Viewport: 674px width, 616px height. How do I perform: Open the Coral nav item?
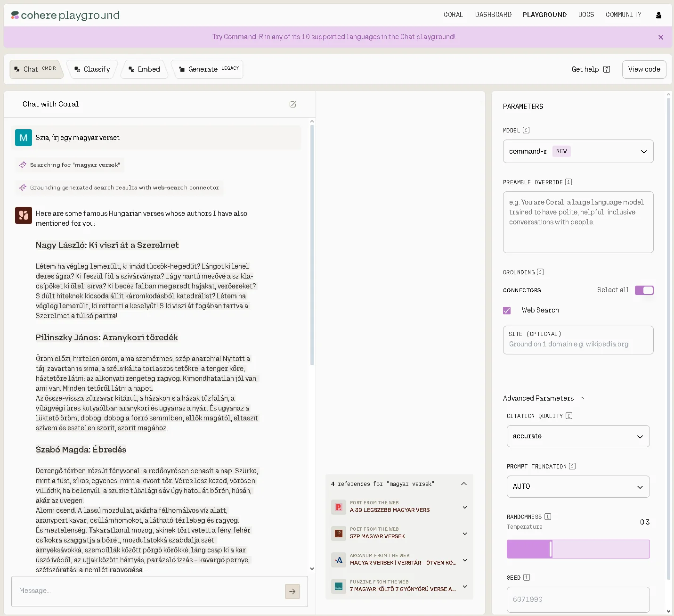tap(453, 15)
